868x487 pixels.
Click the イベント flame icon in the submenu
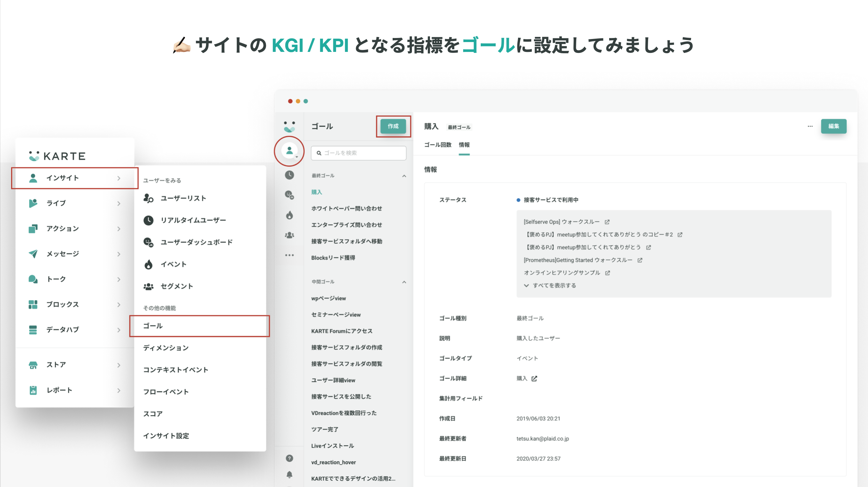click(x=148, y=264)
